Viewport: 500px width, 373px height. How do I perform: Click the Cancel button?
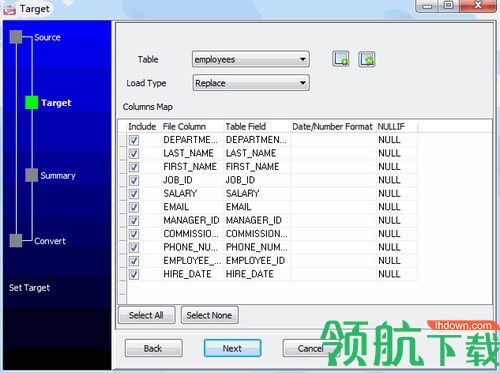(x=311, y=348)
